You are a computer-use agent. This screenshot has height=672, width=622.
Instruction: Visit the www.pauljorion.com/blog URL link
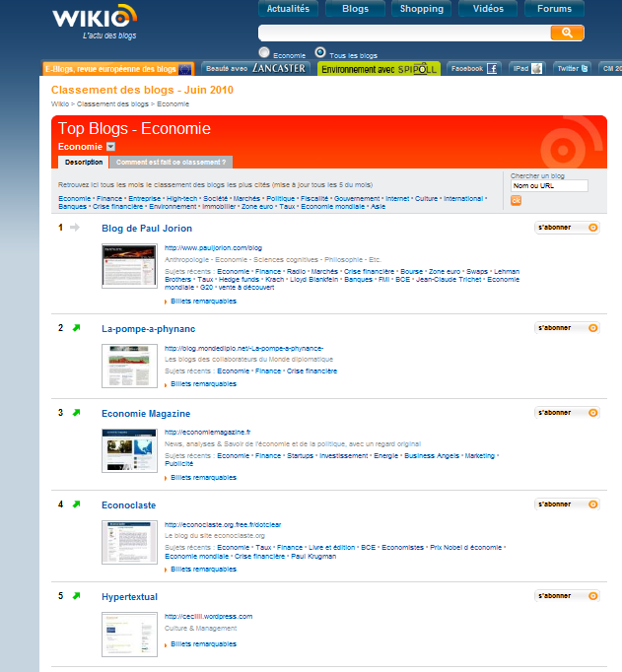pyautogui.click(x=213, y=247)
